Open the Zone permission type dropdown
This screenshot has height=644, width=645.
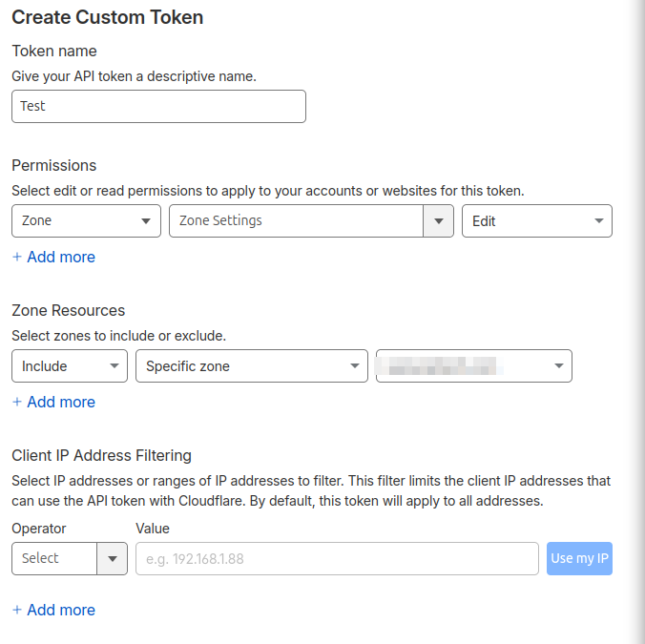tap(86, 220)
